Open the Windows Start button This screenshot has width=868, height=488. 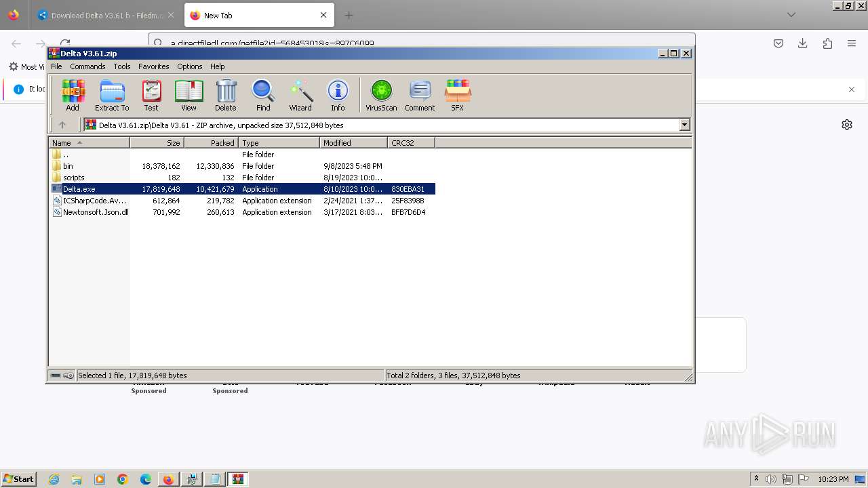(x=19, y=479)
